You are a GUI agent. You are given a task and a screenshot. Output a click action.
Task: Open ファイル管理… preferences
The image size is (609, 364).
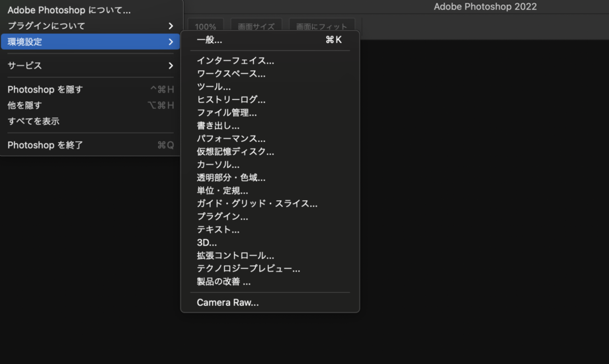[270, 112]
